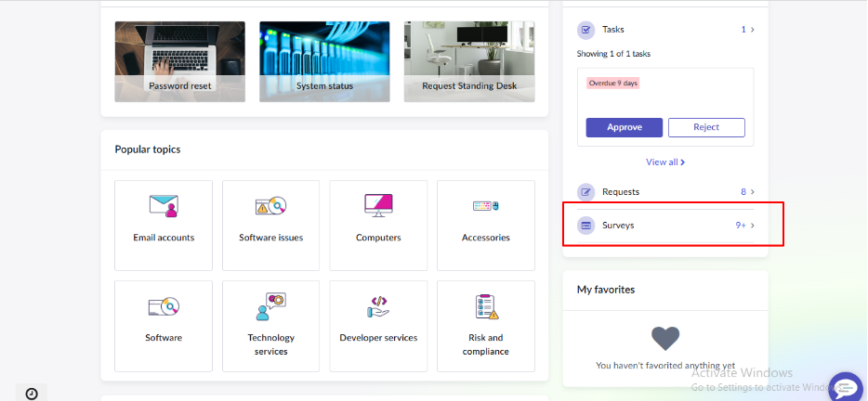This screenshot has width=868, height=401.
Task: Open the Email accounts topic icon
Action: pyautogui.click(x=164, y=205)
